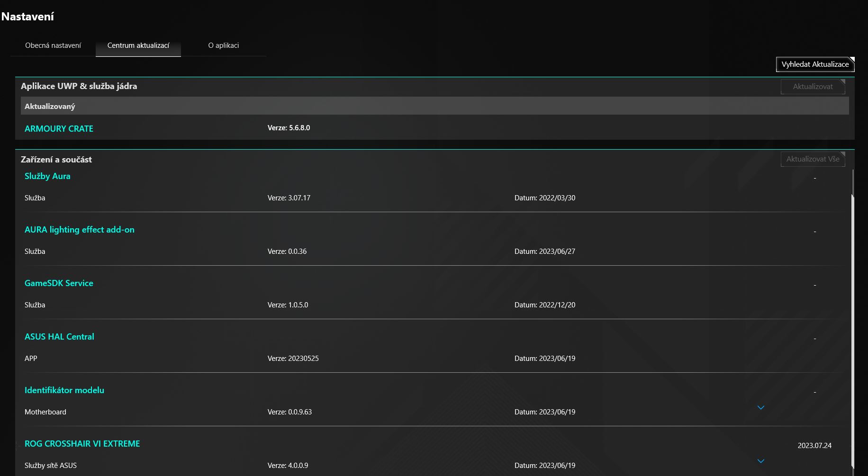The width and height of the screenshot is (868, 476).
Task: Open the AURA lighting effect add-on entry
Action: coord(80,230)
